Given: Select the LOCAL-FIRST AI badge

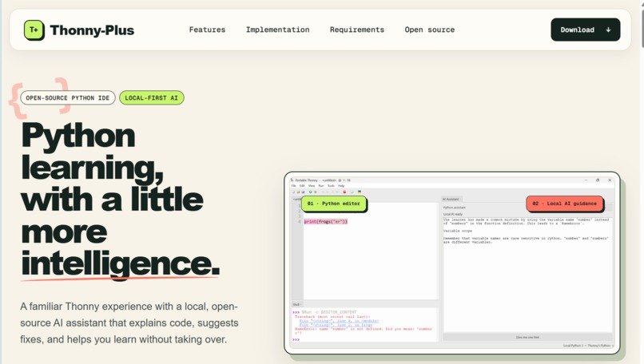Looking at the screenshot, I should tap(152, 97).
